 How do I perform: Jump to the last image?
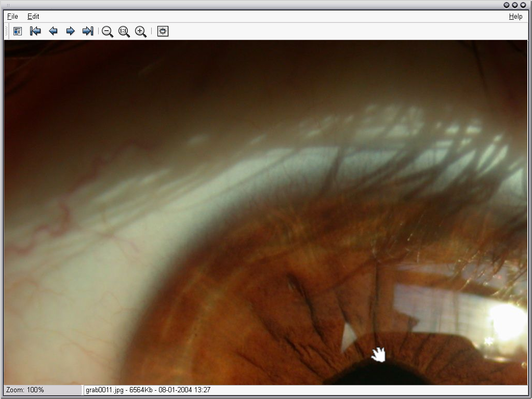[x=88, y=31]
